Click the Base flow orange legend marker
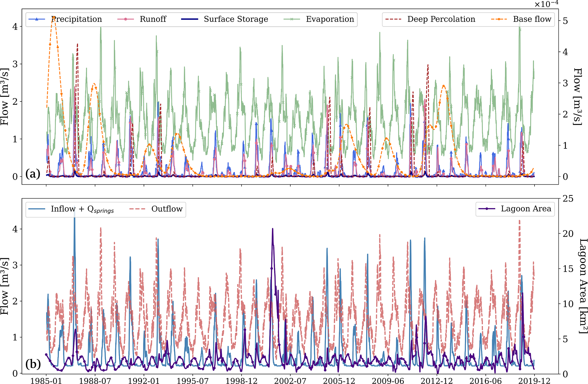588x384 pixels. [499, 19]
